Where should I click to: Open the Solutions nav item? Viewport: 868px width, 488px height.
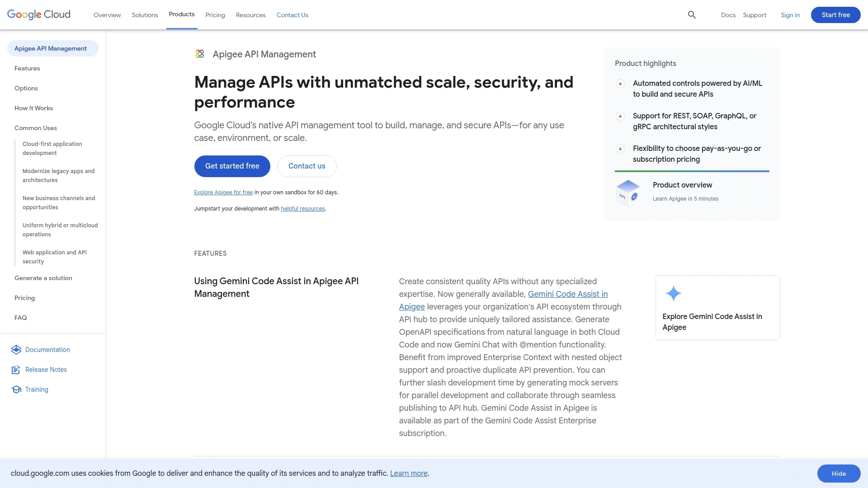point(145,15)
